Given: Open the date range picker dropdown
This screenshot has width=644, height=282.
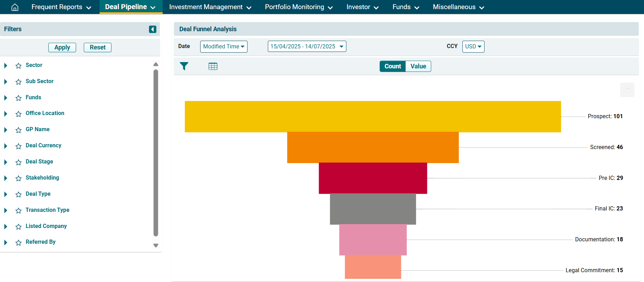Looking at the screenshot, I should (x=307, y=47).
